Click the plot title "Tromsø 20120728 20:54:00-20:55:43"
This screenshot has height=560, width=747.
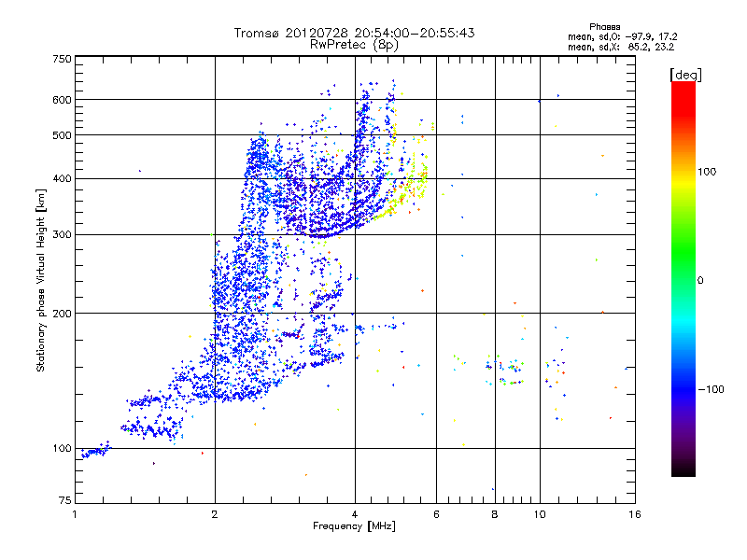coord(354,33)
